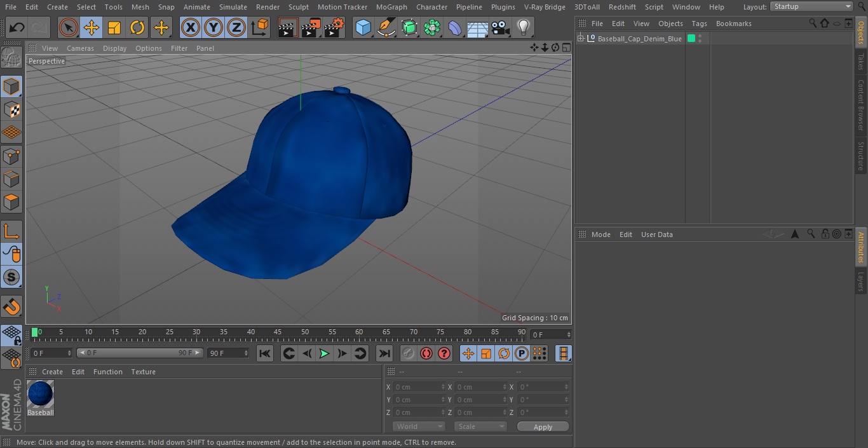This screenshot has height=448, width=868.
Task: Open the MoGraph menu
Action: point(391,7)
